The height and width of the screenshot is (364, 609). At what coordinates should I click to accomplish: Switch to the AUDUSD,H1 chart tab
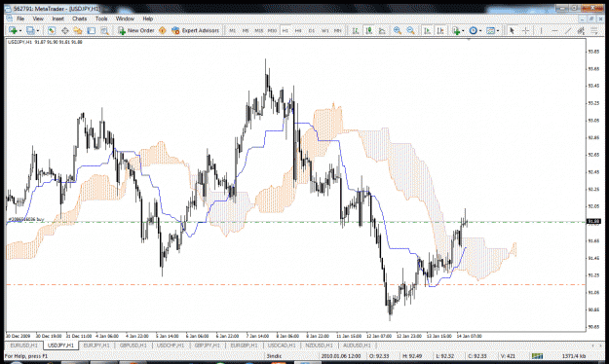tap(357, 345)
